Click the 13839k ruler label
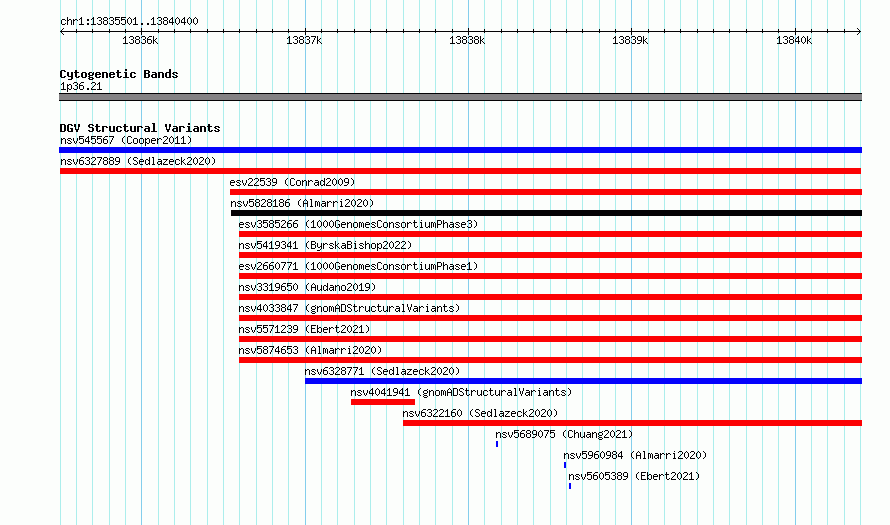Viewport: 890px width, 525px height. pos(630,40)
